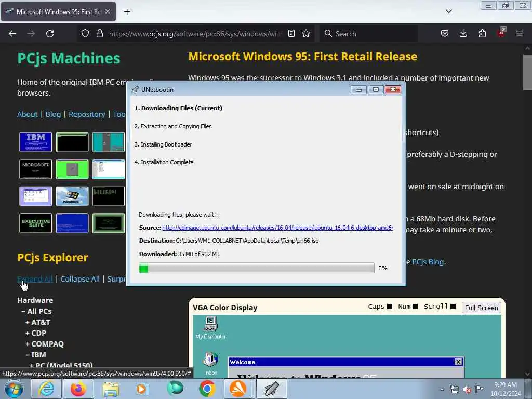Go back with Firefox back arrow
532x399 pixels.
[x=12, y=34]
